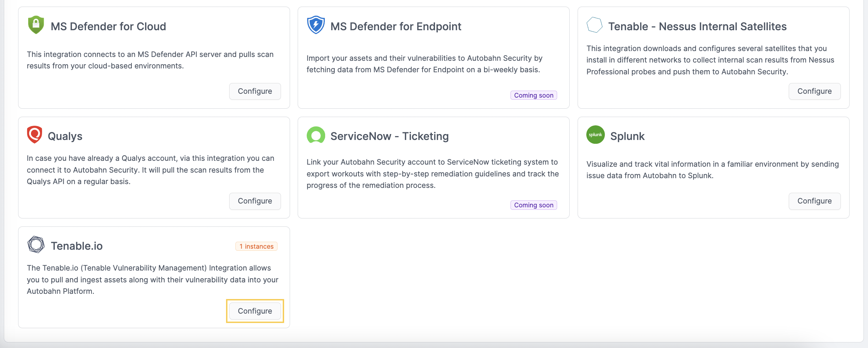Click the Tenable Nessus hexagon icon
The image size is (868, 348).
tap(594, 25)
